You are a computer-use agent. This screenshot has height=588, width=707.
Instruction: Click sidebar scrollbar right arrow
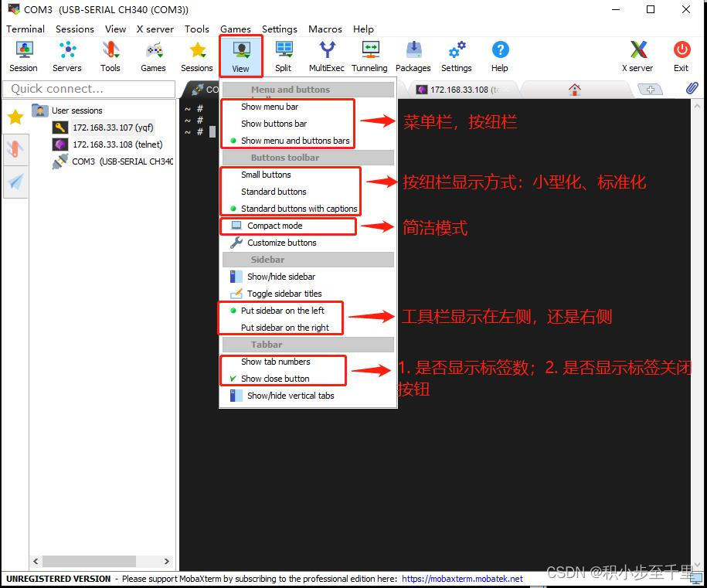167,562
